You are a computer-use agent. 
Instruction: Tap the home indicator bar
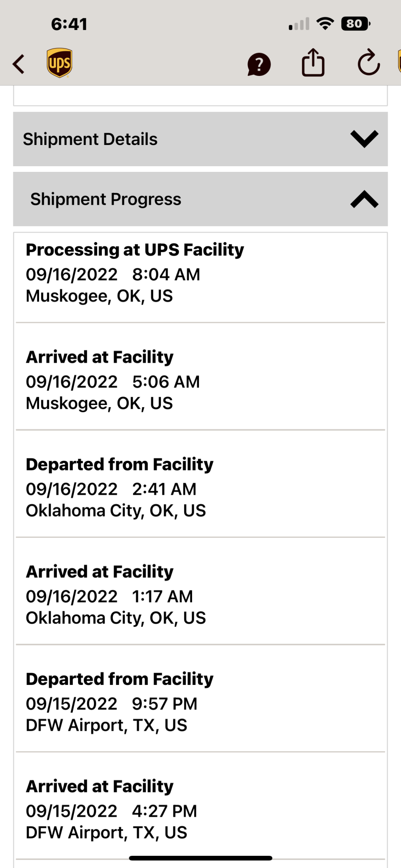200,858
